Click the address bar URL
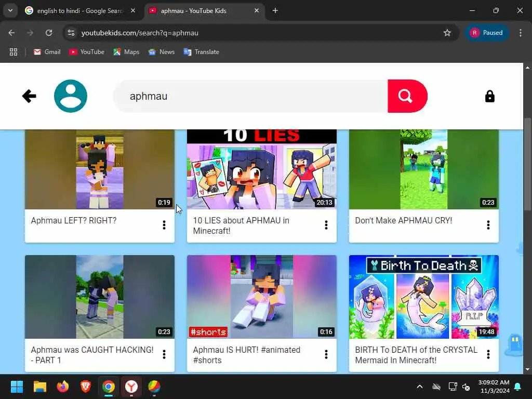Screen dimensions: 532x399 (x=140, y=33)
